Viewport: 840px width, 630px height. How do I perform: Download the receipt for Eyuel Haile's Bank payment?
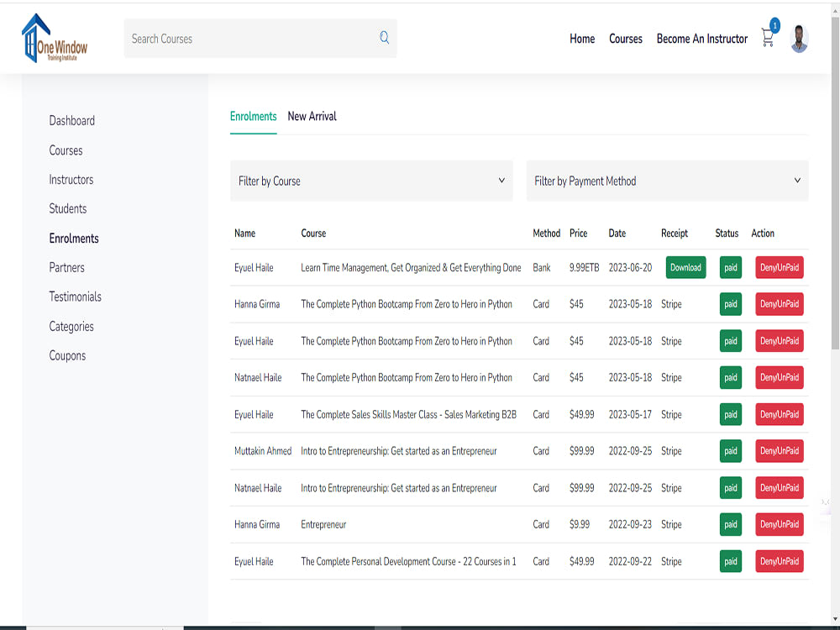click(x=685, y=267)
